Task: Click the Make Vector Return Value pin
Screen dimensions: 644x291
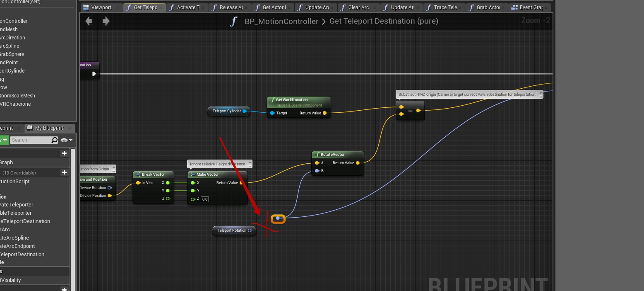Action: (241, 183)
